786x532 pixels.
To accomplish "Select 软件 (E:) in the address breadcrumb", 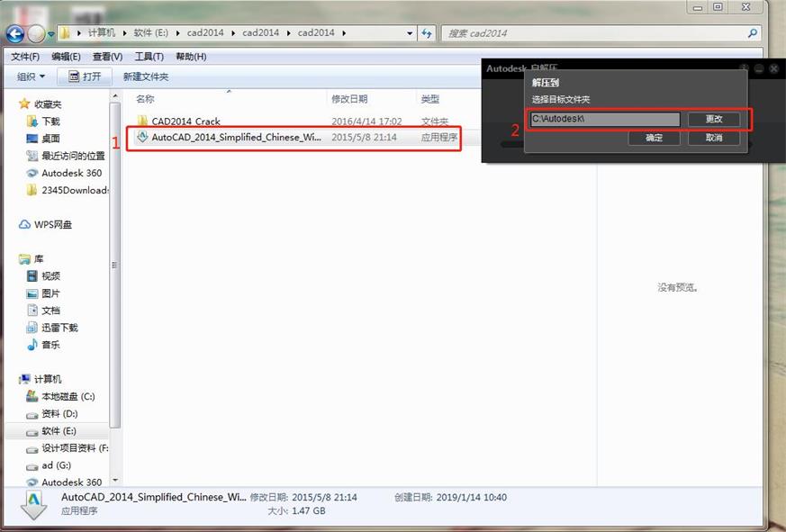I will [150, 33].
